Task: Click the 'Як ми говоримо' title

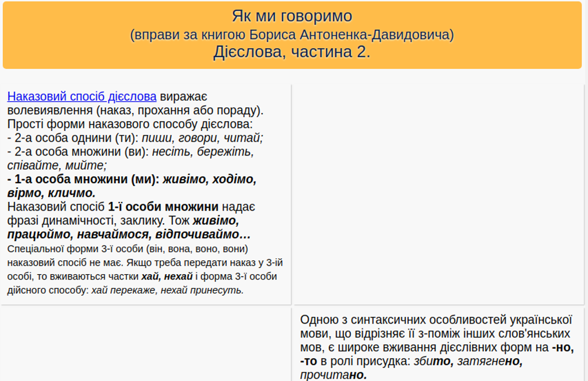Action: (x=292, y=16)
